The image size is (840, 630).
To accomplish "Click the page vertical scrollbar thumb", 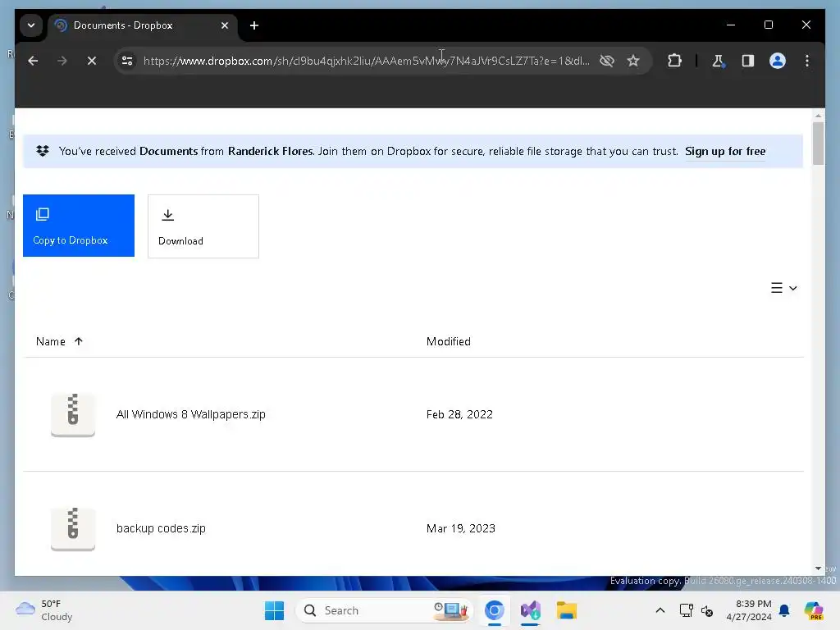I will [818, 144].
